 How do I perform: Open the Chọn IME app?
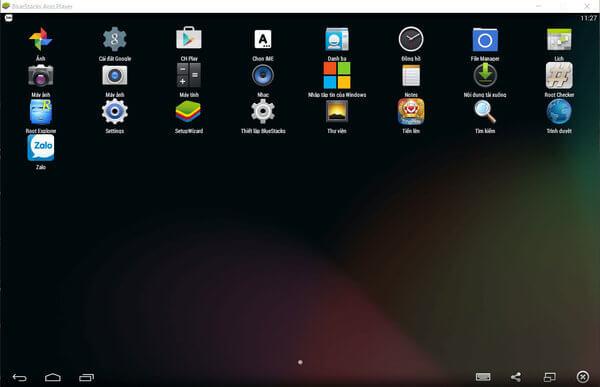click(263, 39)
